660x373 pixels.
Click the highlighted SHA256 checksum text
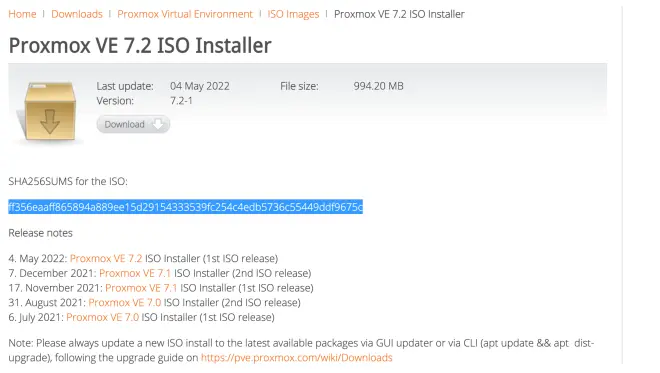[186, 207]
